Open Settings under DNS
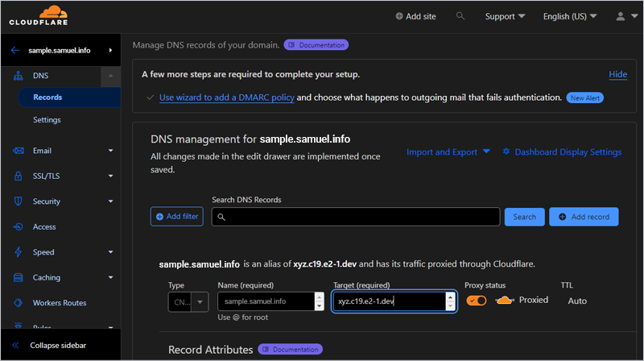This screenshot has width=644, height=361. tap(47, 119)
